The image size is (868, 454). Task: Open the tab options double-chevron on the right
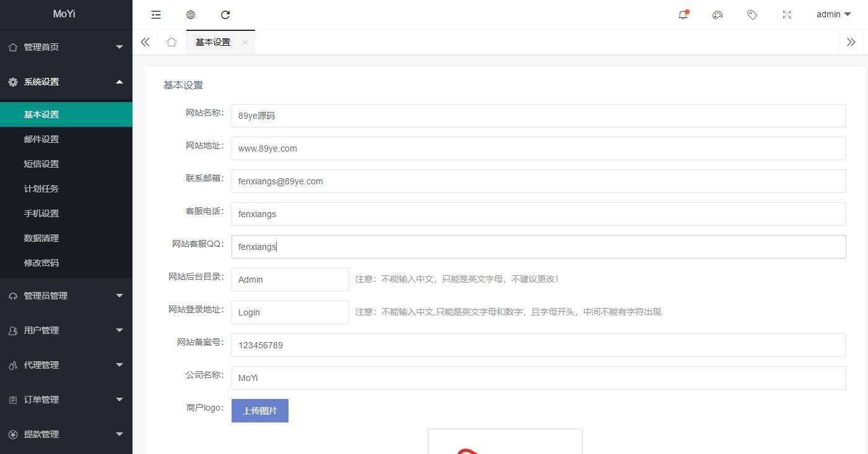click(x=851, y=42)
